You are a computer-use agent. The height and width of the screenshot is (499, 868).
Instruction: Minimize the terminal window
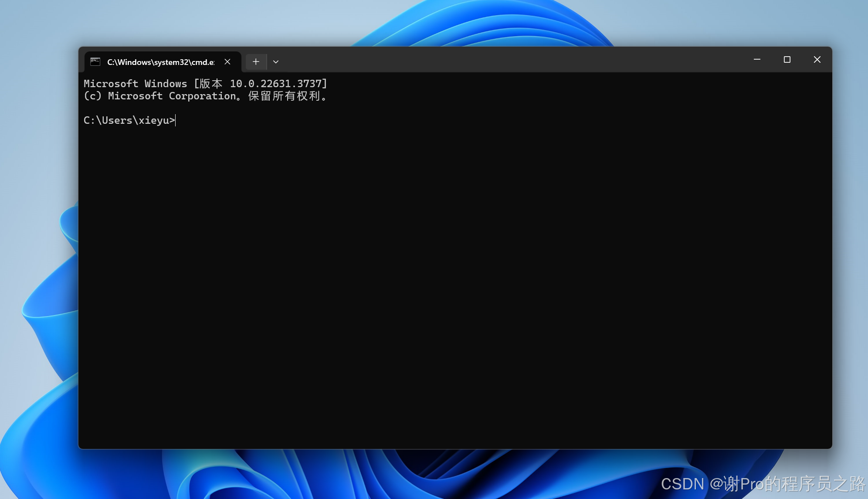click(757, 59)
